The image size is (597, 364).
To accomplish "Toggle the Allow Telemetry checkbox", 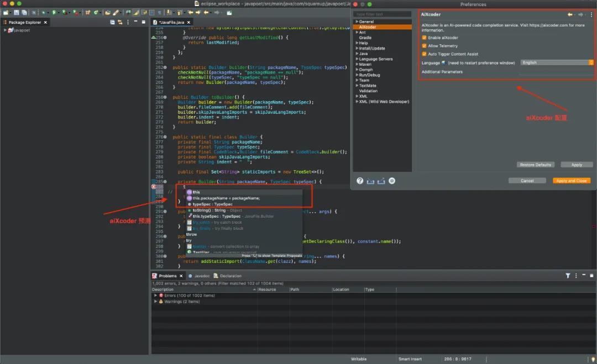I will [424, 46].
